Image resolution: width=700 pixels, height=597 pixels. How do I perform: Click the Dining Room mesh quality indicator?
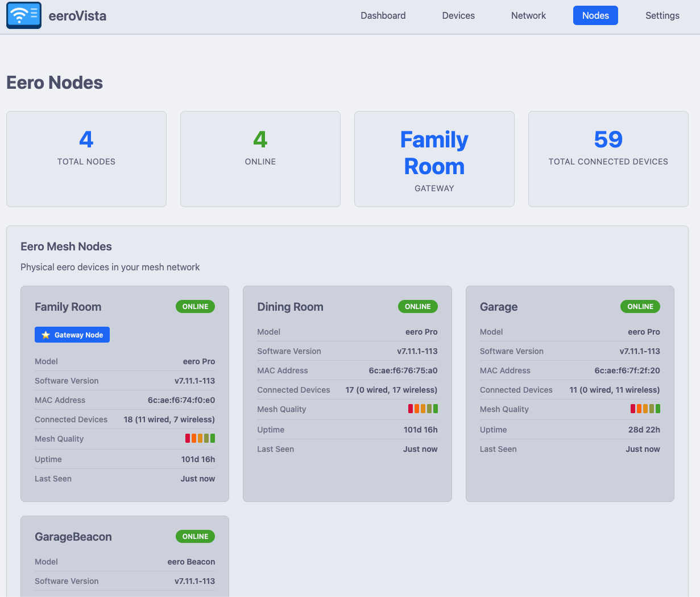(x=423, y=409)
